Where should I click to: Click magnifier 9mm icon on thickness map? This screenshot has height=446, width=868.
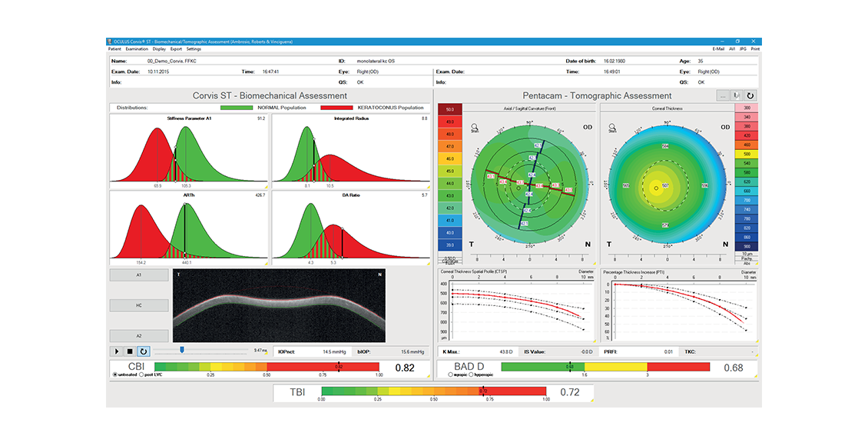coord(612,128)
